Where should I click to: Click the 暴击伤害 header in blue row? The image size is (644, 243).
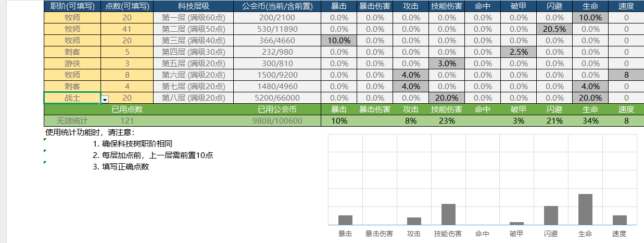pos(375,6)
